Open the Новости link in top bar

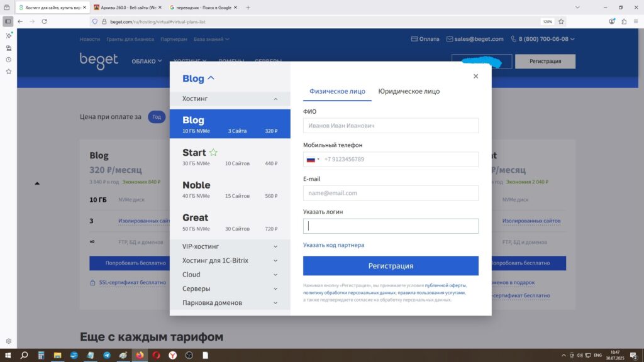tap(90, 40)
